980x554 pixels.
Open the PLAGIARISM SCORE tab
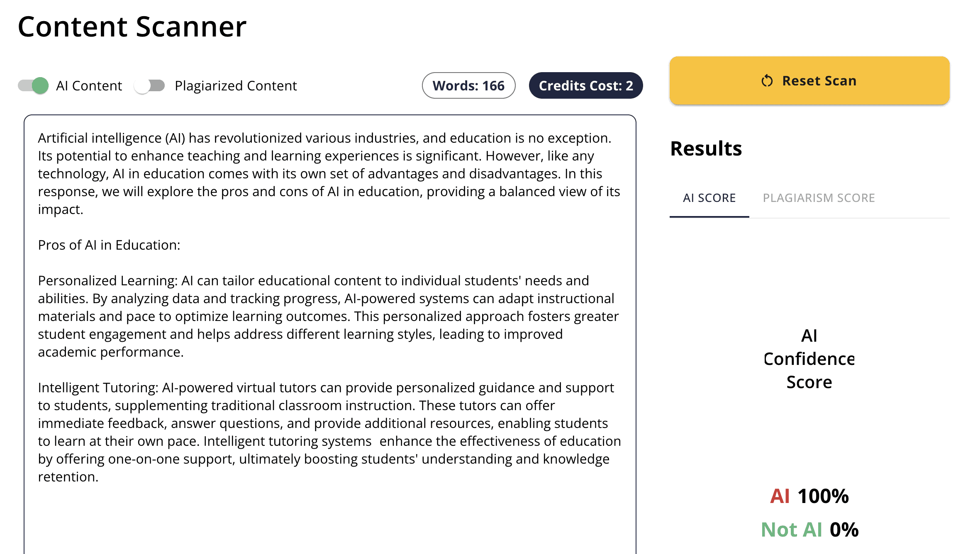819,198
